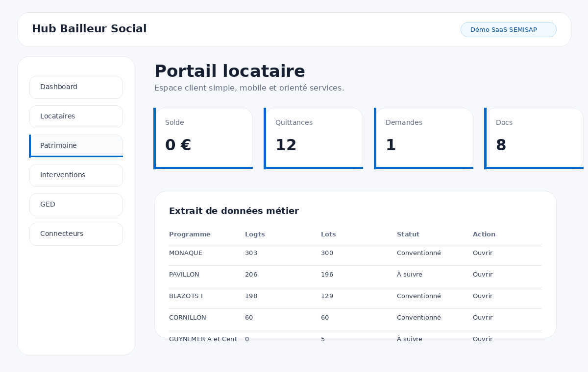
Task: Select the BLAZOTS I programme name
Action: pos(186,296)
